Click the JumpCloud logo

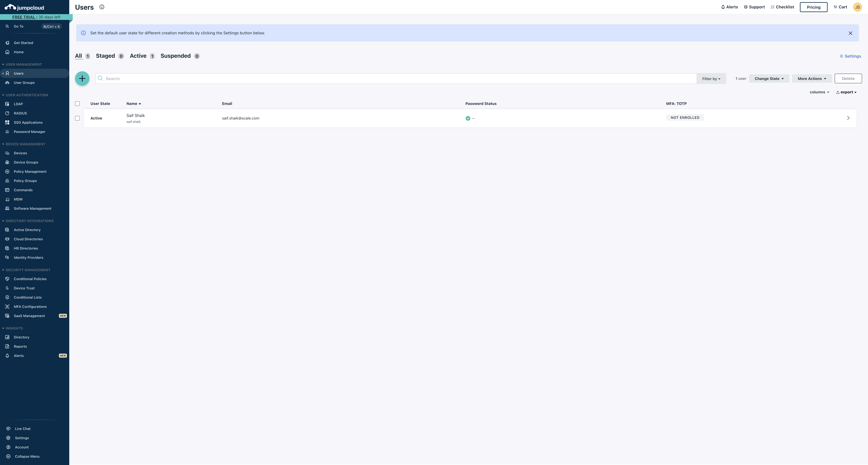[x=24, y=7]
